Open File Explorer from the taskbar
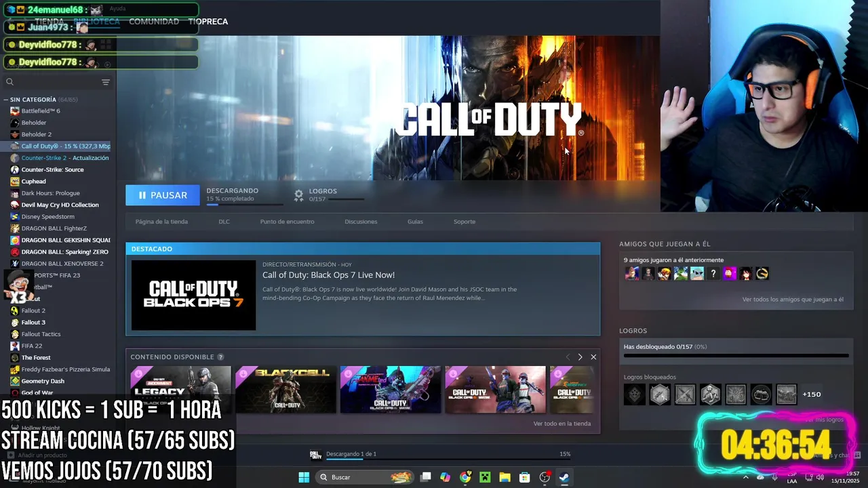The image size is (868, 488). point(505,477)
